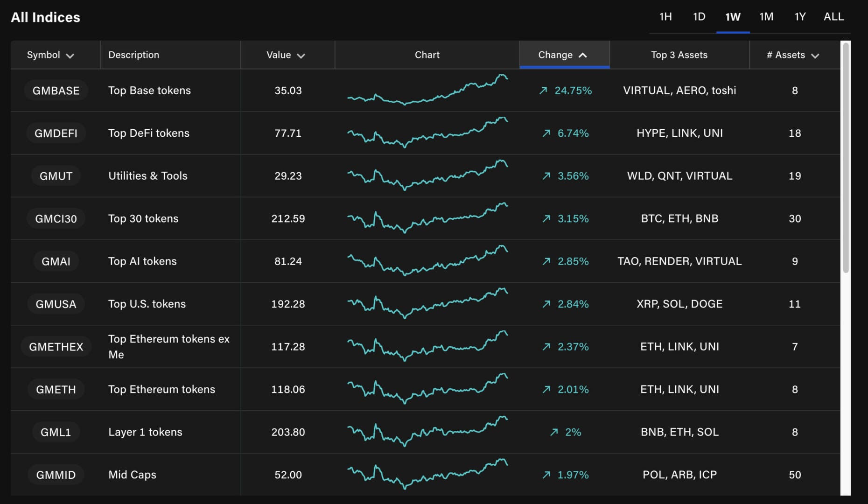This screenshot has width=868, height=504.
Task: Sort by the # Assets column
Action: [793, 55]
